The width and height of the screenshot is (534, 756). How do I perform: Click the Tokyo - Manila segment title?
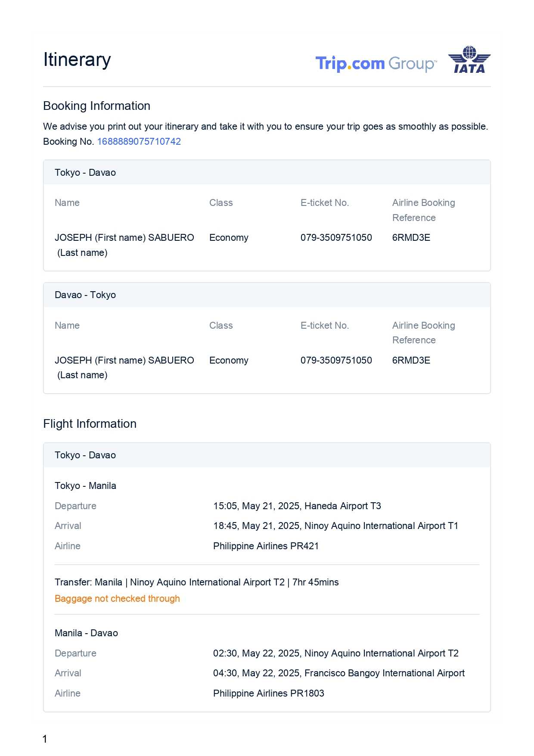[85, 486]
